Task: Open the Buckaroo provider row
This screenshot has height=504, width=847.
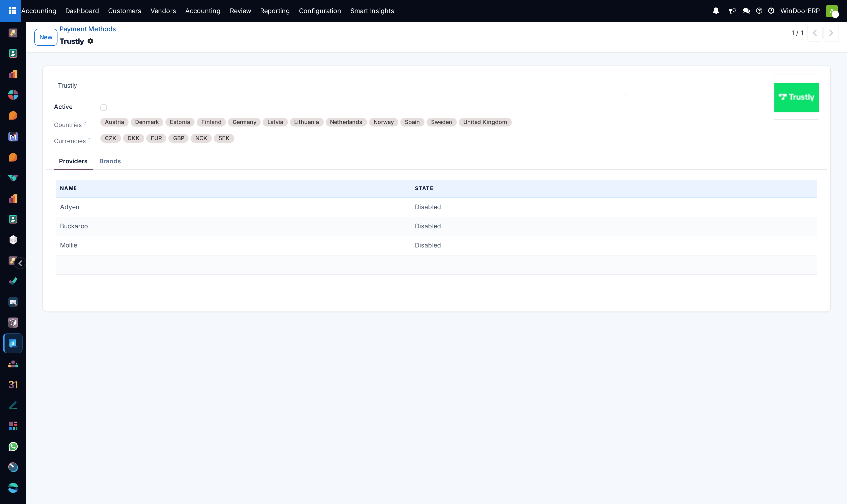Action: 436,226
